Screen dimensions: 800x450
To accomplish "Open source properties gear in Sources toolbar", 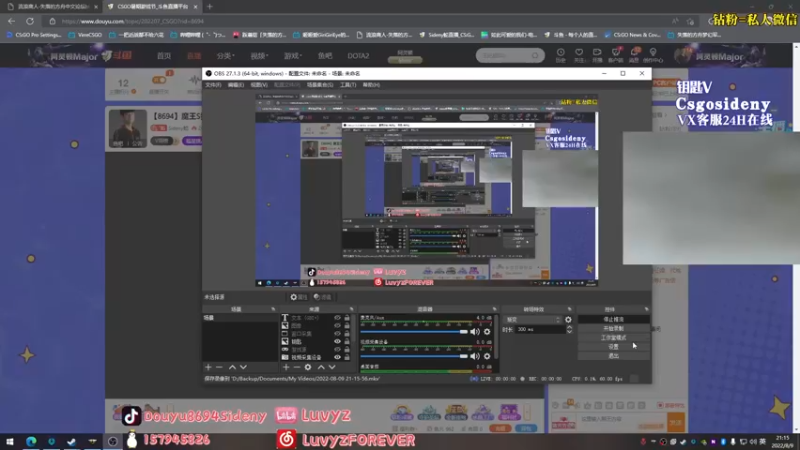I will [308, 367].
